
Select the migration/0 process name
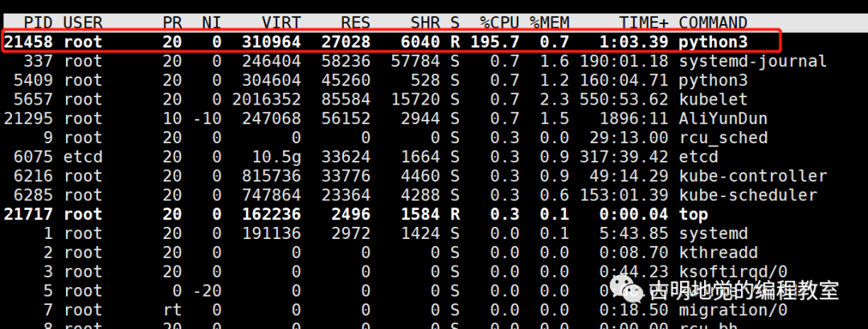[733, 310]
